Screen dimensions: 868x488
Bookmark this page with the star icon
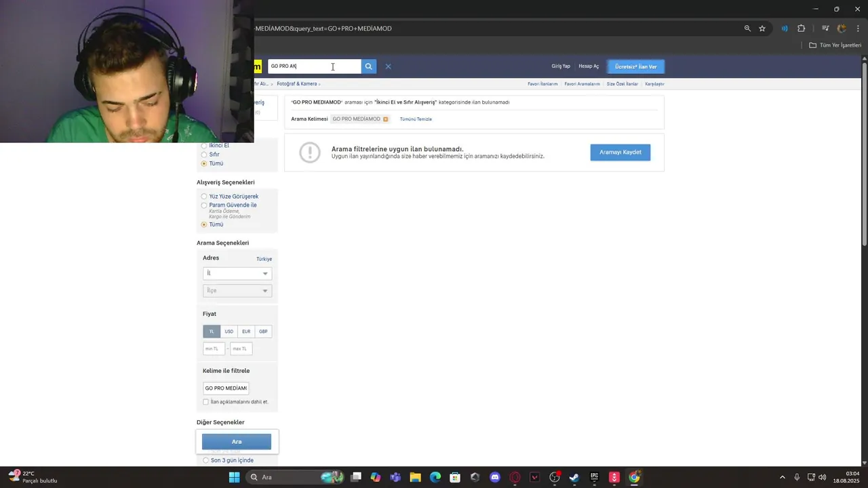pyautogui.click(x=762, y=28)
